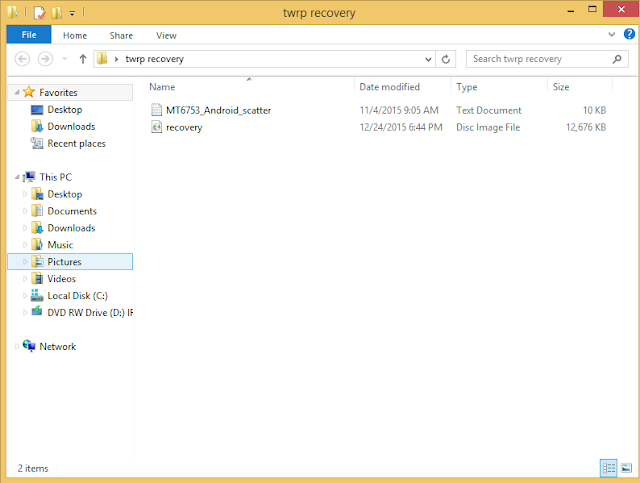This screenshot has height=483, width=640.
Task: Select 'twrp recovery' in the address bar
Action: point(154,59)
